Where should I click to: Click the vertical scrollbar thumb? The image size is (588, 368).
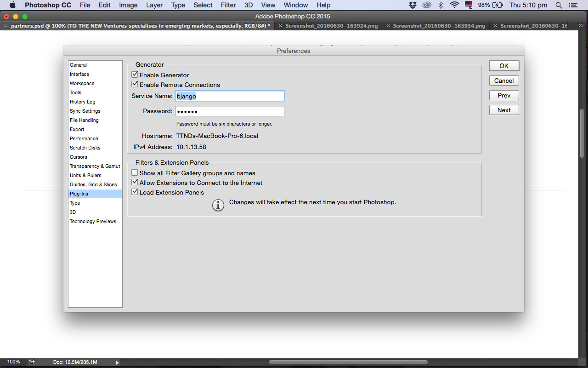tap(582, 133)
